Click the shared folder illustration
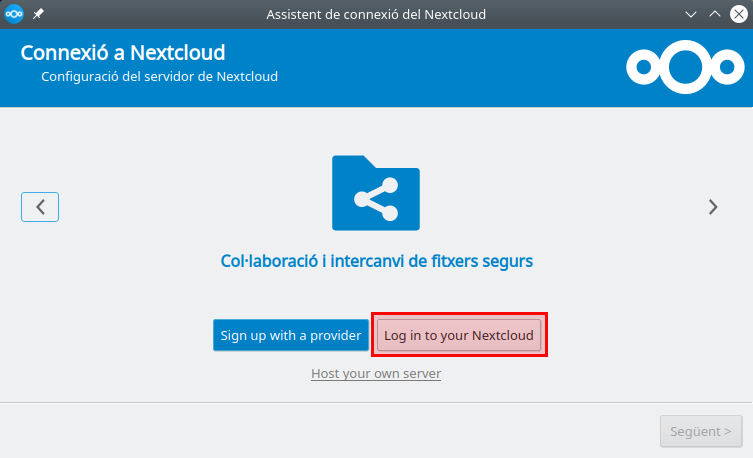This screenshot has height=458, width=753. click(376, 193)
